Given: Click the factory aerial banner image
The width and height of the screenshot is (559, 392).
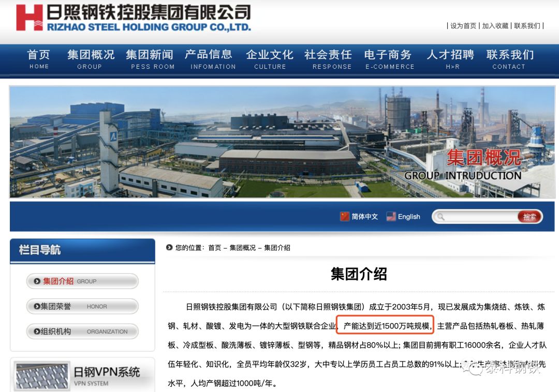Looking at the screenshot, I should click(x=282, y=142).
